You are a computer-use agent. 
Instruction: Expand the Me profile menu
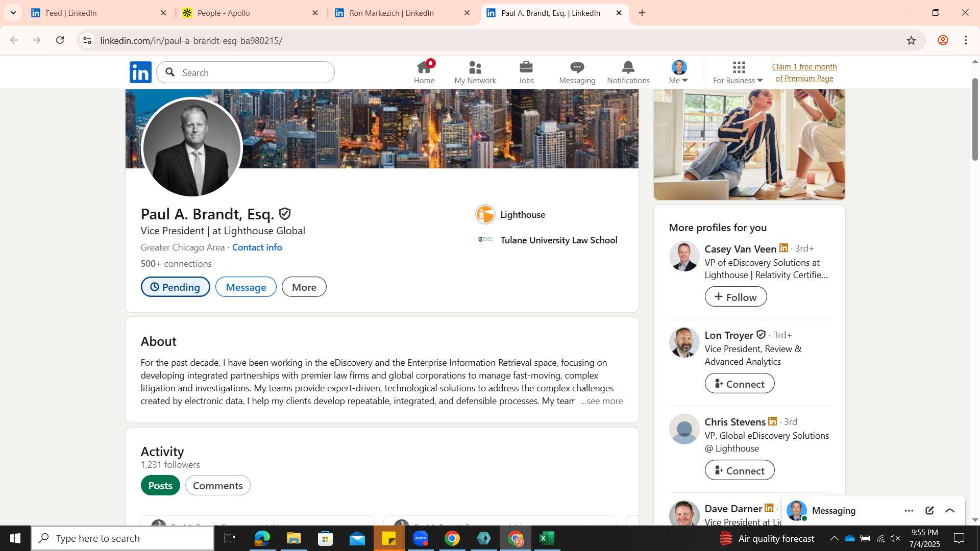[679, 72]
